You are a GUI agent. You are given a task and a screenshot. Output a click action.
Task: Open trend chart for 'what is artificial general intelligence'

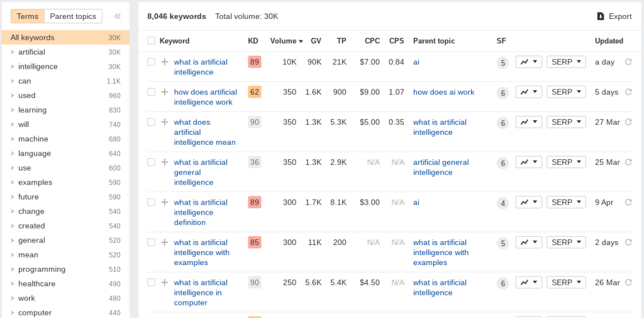pyautogui.click(x=528, y=162)
